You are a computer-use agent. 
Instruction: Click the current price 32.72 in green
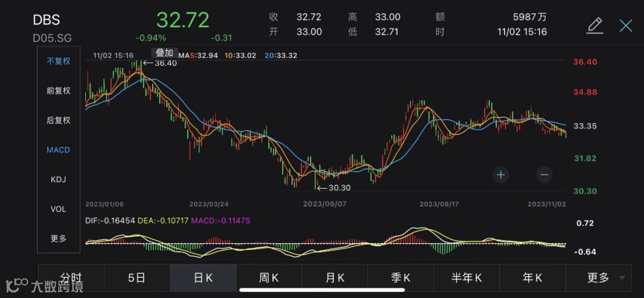tap(183, 19)
